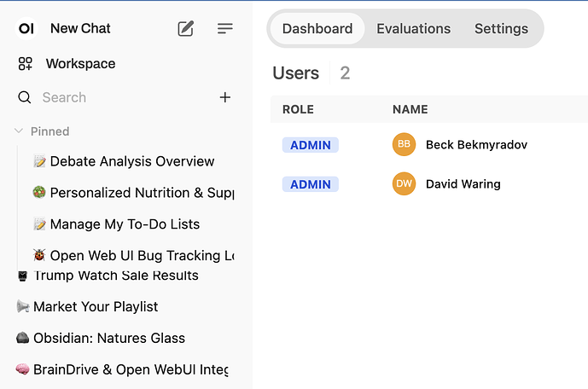Open the Debate Analysis Overview pinned chat
588x389 pixels.
click(131, 161)
